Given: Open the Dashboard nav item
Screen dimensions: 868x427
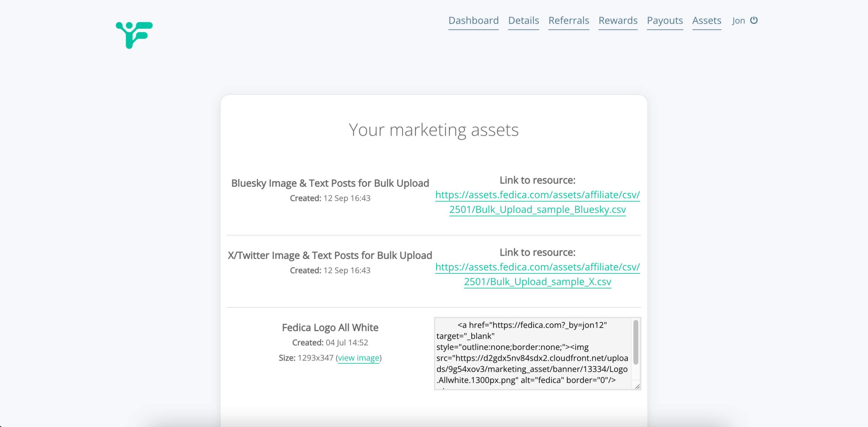Looking at the screenshot, I should coord(473,20).
